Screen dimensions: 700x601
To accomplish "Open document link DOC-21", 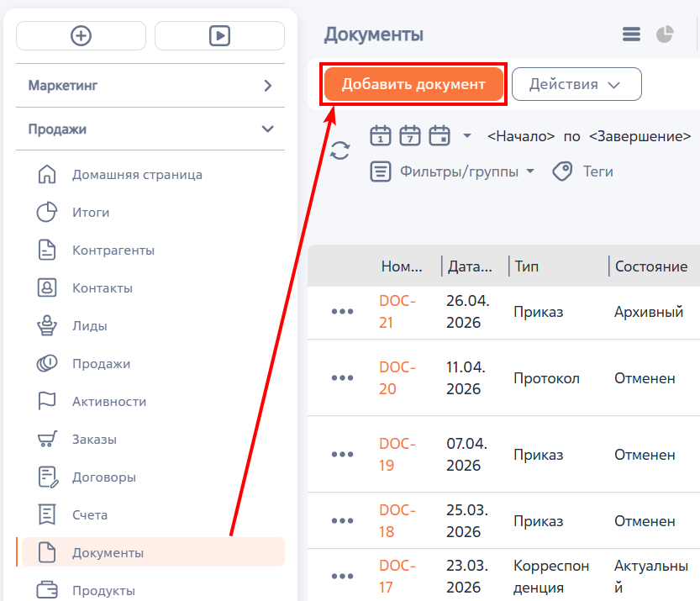I will click(397, 312).
